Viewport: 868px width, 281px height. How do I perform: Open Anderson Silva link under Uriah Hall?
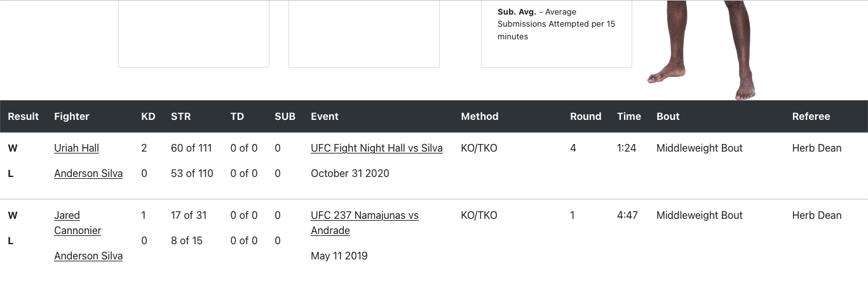(x=88, y=173)
